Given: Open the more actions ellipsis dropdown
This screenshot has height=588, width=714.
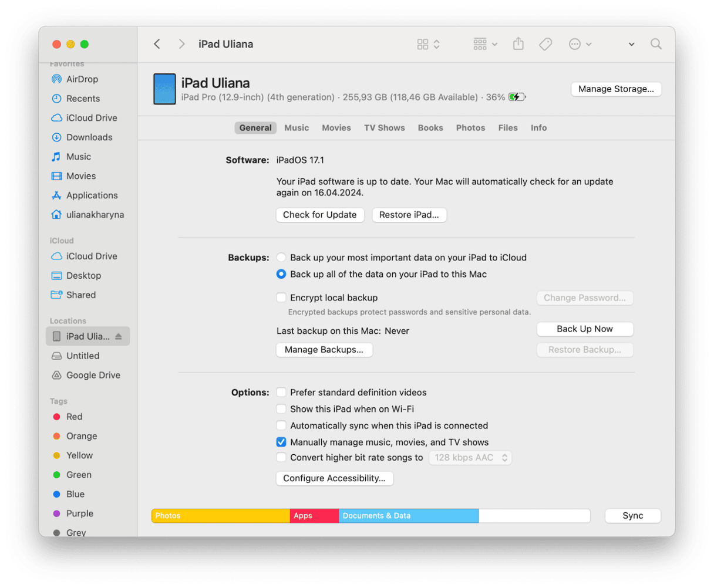Looking at the screenshot, I should coord(580,44).
